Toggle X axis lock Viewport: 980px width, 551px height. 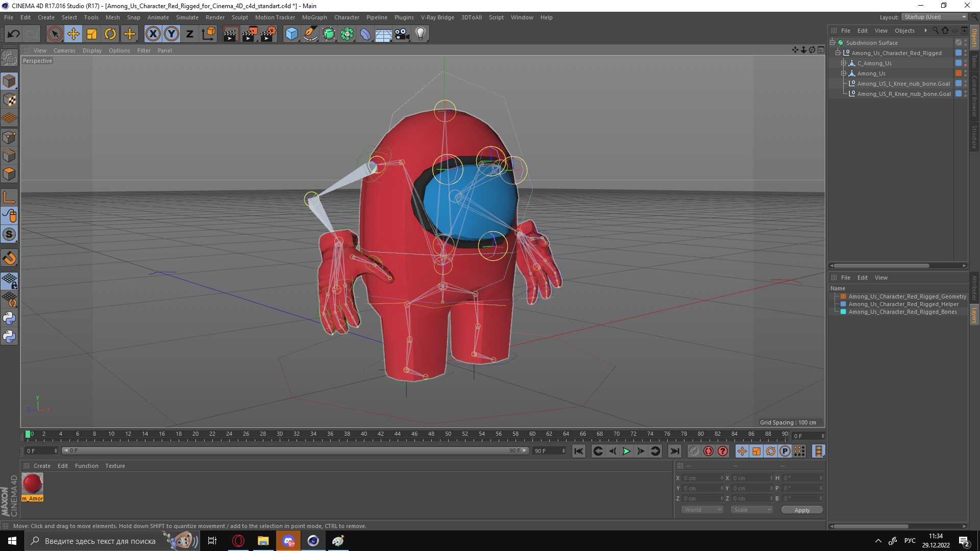pyautogui.click(x=153, y=34)
